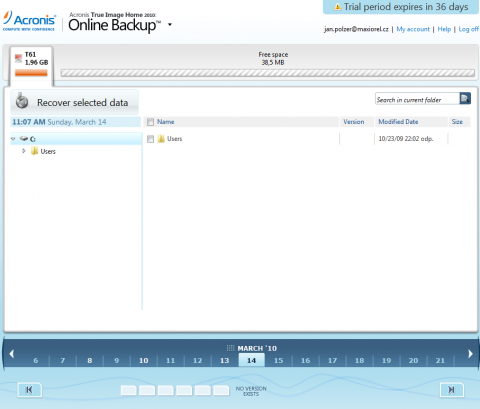Click the recover data disk icon
The height and width of the screenshot is (409, 480).
coord(22,101)
